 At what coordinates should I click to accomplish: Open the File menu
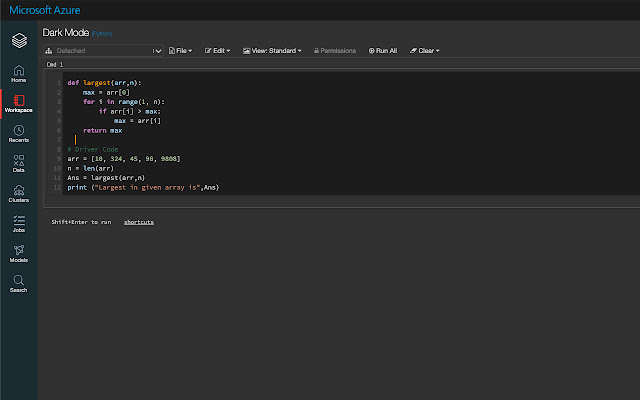tap(180, 51)
